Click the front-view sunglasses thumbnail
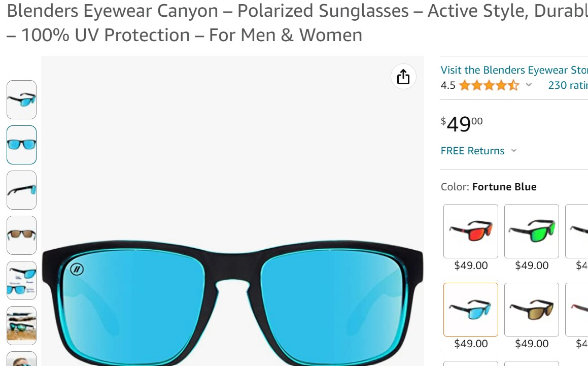The width and height of the screenshot is (588, 366). pyautogui.click(x=21, y=145)
